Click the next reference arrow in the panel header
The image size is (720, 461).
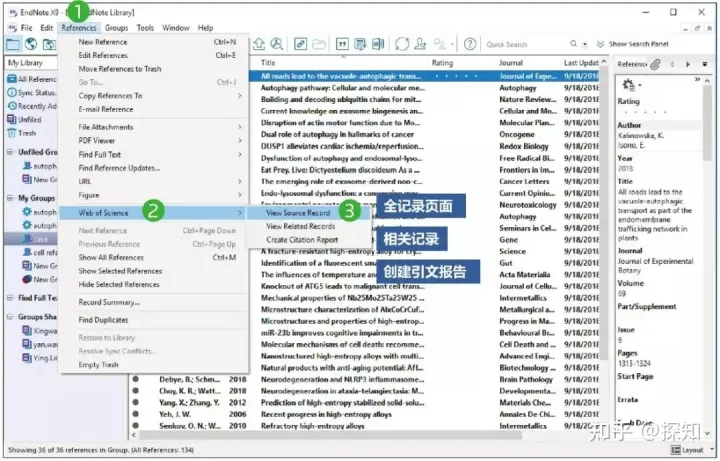coord(688,64)
